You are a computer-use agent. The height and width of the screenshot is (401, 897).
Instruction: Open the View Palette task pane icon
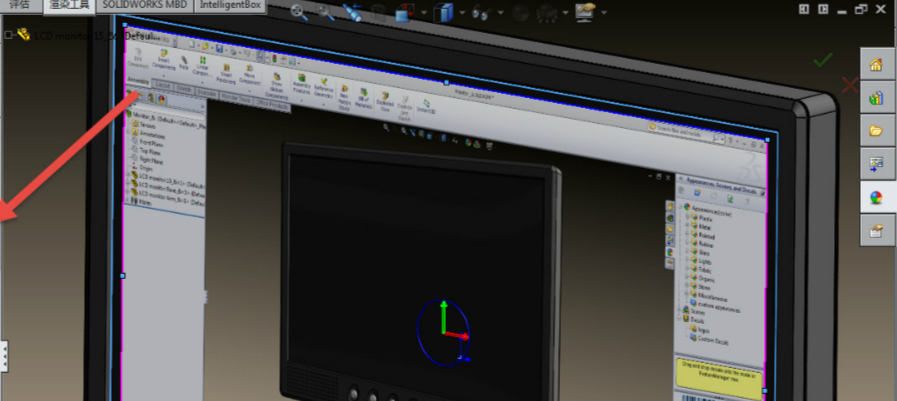pos(876,164)
